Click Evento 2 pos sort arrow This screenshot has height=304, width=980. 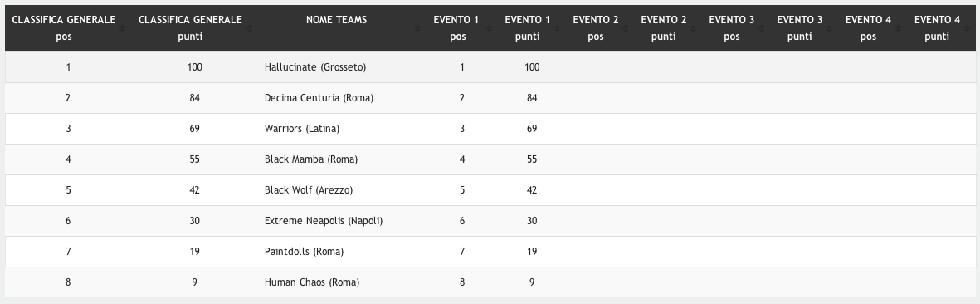(x=624, y=29)
